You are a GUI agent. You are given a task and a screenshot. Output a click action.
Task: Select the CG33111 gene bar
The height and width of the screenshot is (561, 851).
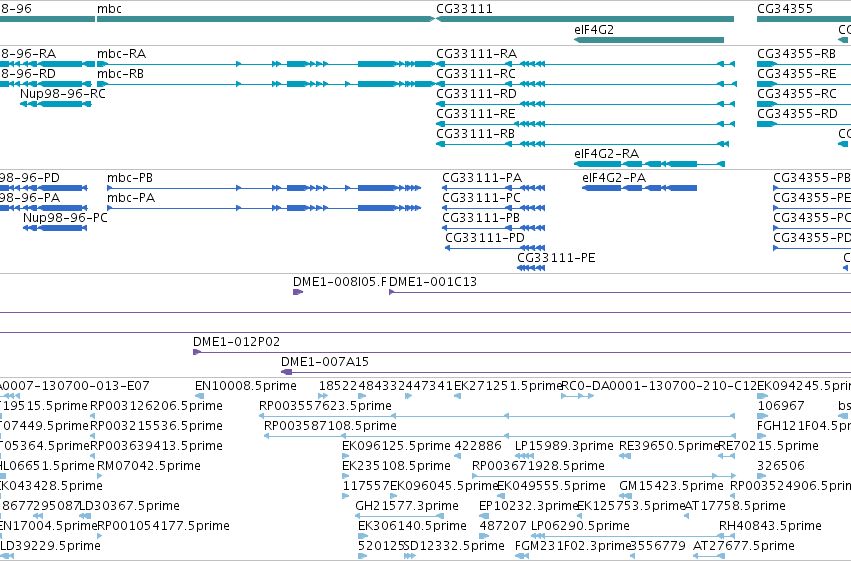(x=585, y=19)
